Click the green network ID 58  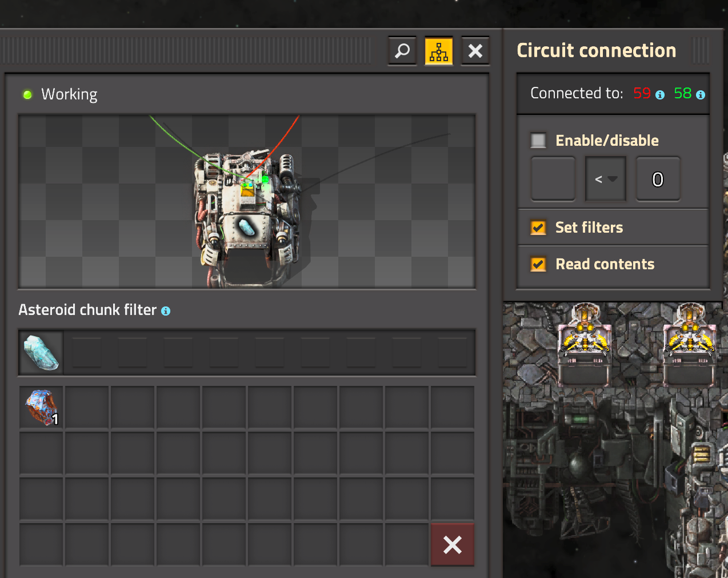pyautogui.click(x=682, y=93)
